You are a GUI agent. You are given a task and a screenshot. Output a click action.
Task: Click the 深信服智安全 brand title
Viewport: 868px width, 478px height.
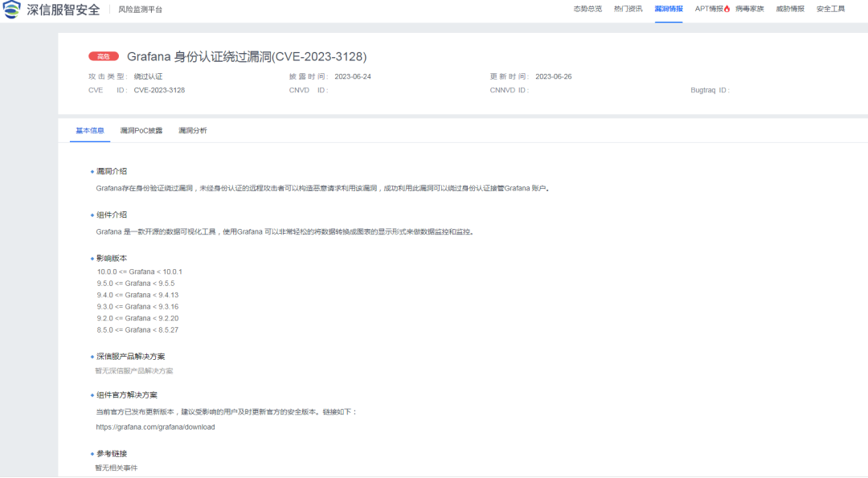coord(63,10)
